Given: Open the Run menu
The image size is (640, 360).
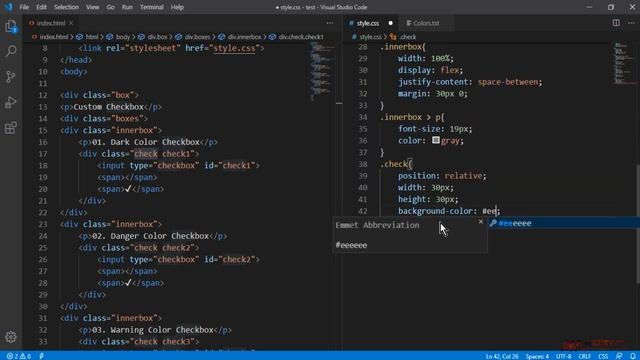Looking at the screenshot, I should click(x=127, y=7).
